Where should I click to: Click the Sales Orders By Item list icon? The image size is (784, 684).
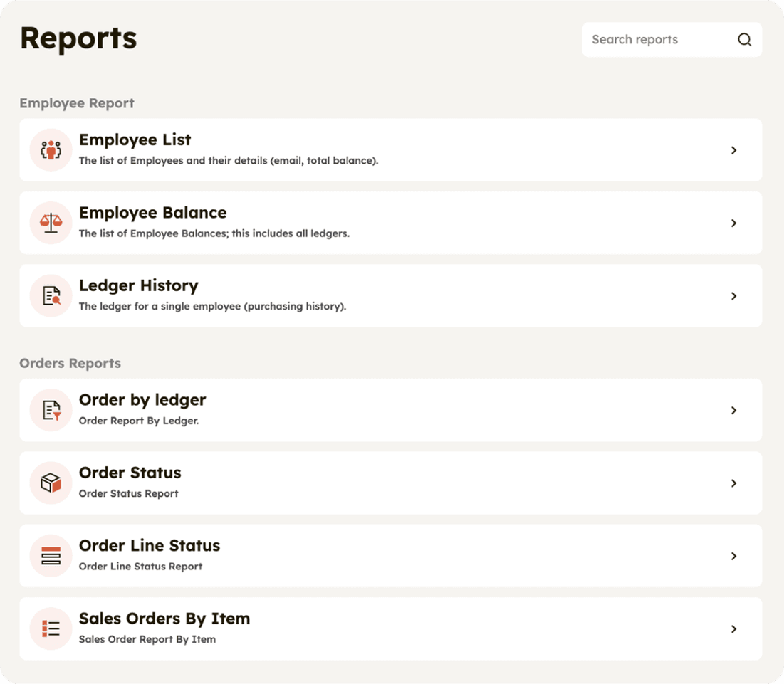pyautogui.click(x=50, y=628)
